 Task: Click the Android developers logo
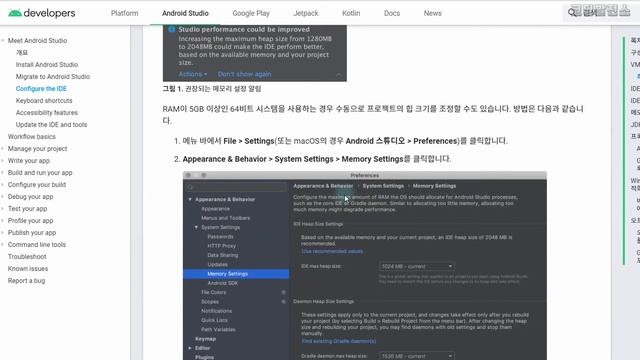tap(42, 13)
